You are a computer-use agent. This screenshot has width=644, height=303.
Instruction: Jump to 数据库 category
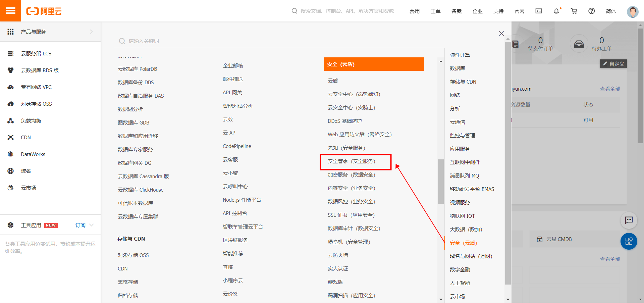click(458, 68)
